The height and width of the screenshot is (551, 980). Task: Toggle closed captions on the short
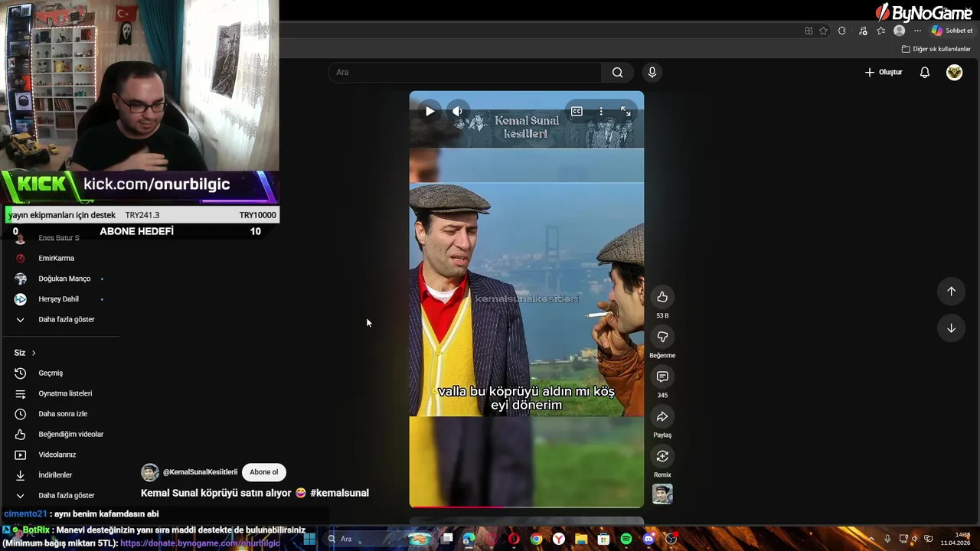(x=577, y=112)
